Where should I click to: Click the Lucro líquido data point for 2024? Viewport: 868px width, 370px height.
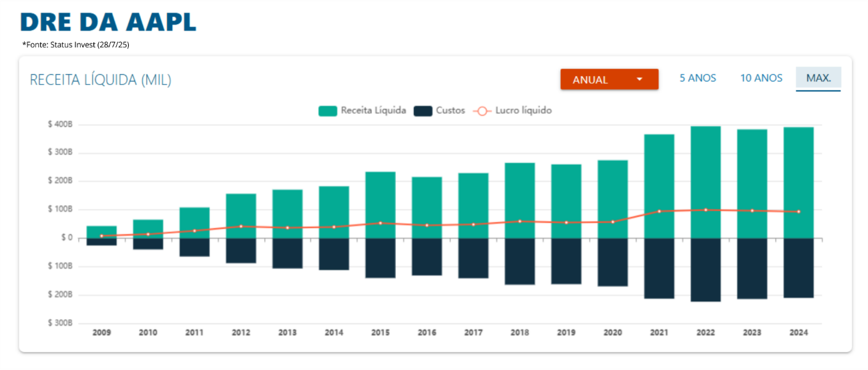798,212
